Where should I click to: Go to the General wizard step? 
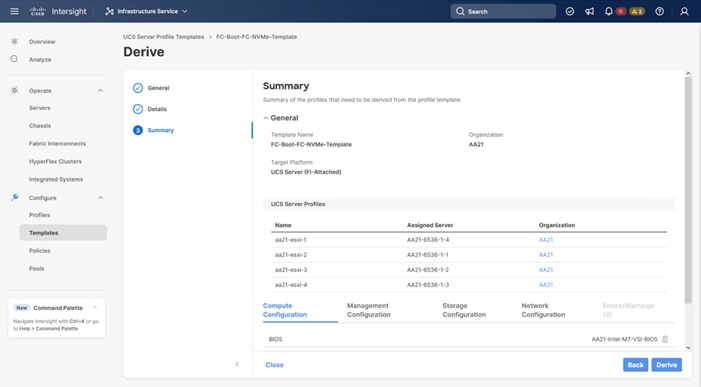pos(151,88)
